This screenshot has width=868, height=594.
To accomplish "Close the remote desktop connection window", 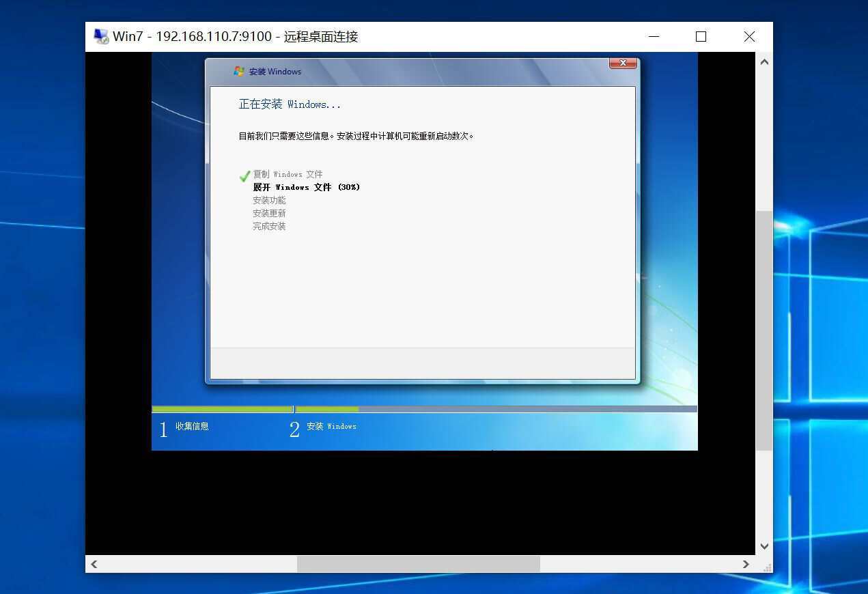I will [x=749, y=37].
